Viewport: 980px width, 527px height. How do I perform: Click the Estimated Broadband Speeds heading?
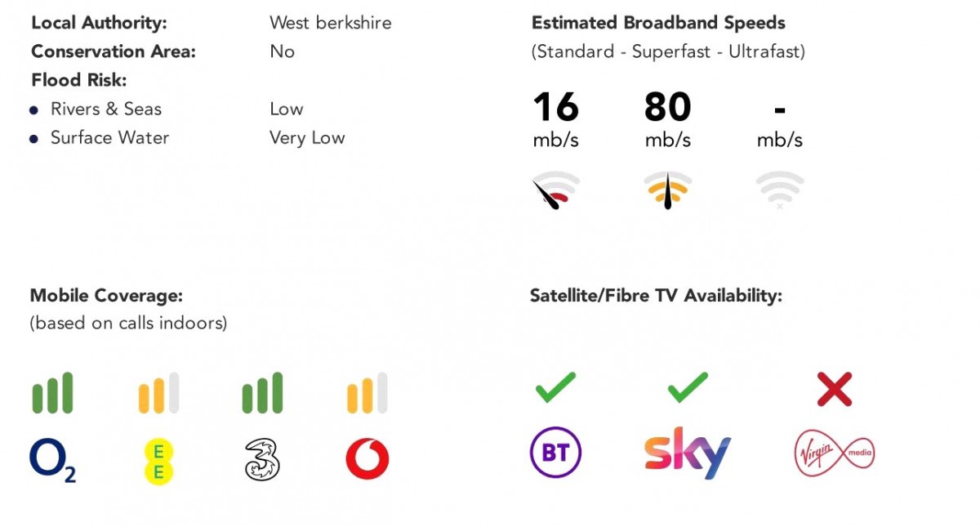coord(658,23)
